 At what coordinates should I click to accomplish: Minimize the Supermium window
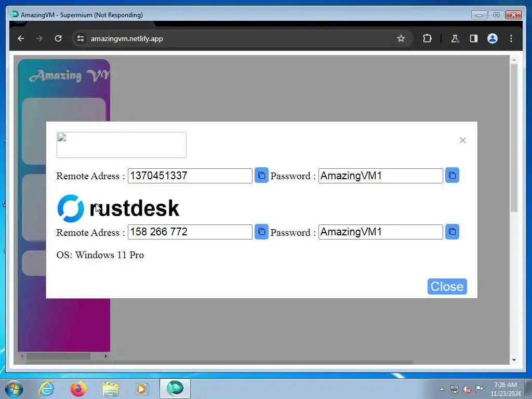[479, 15]
